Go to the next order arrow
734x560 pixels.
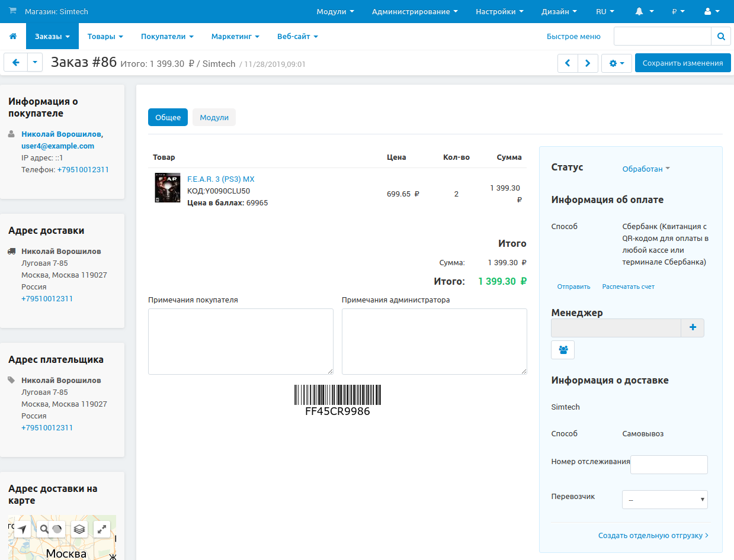587,63
